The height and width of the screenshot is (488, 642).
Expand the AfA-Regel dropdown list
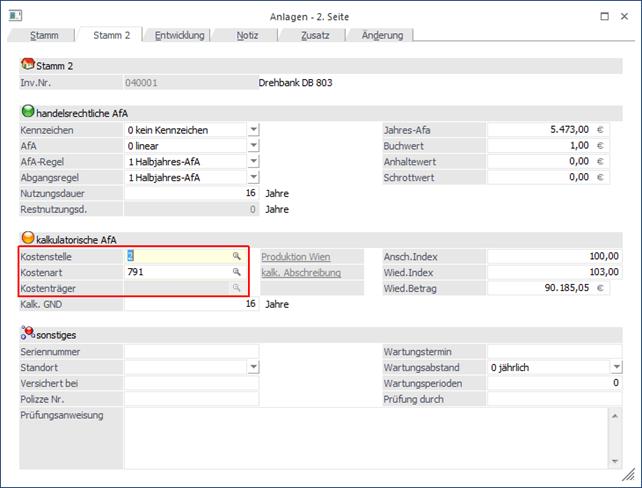pos(253,162)
